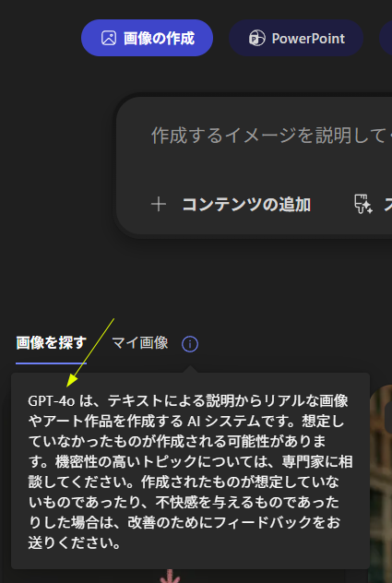392x583 pixels.
Task: Choose the PowerPoint pill button
Action: click(296, 38)
